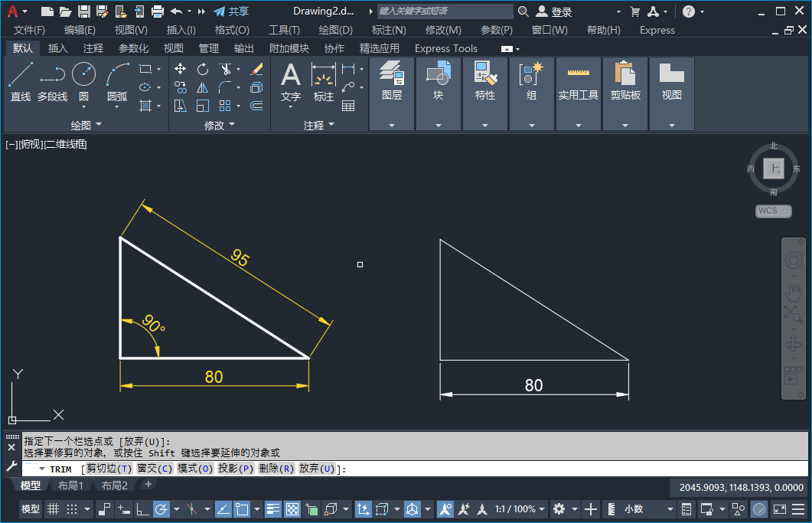
Task: Click the keyword search input field
Action: point(445,11)
